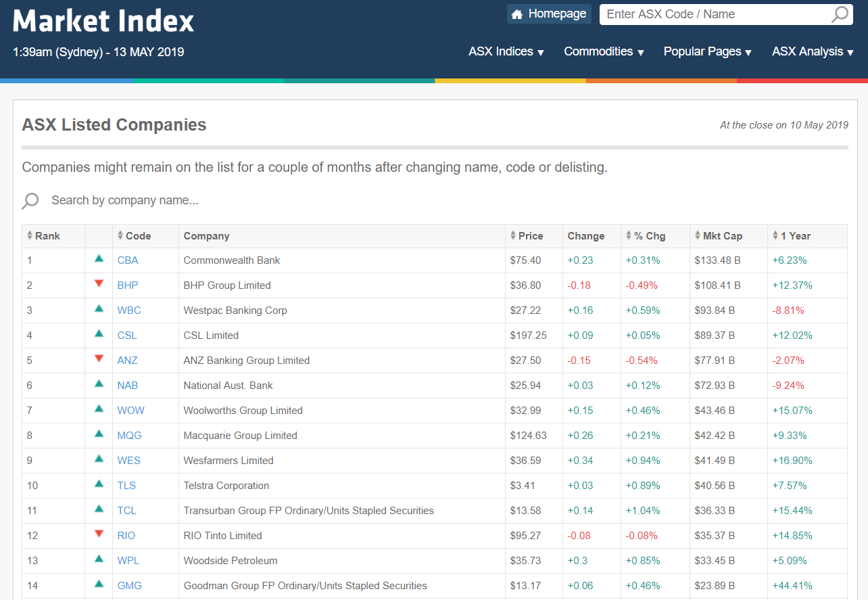Open the BHP stock code link
Viewport: 868px width, 600px height.
pyautogui.click(x=128, y=285)
